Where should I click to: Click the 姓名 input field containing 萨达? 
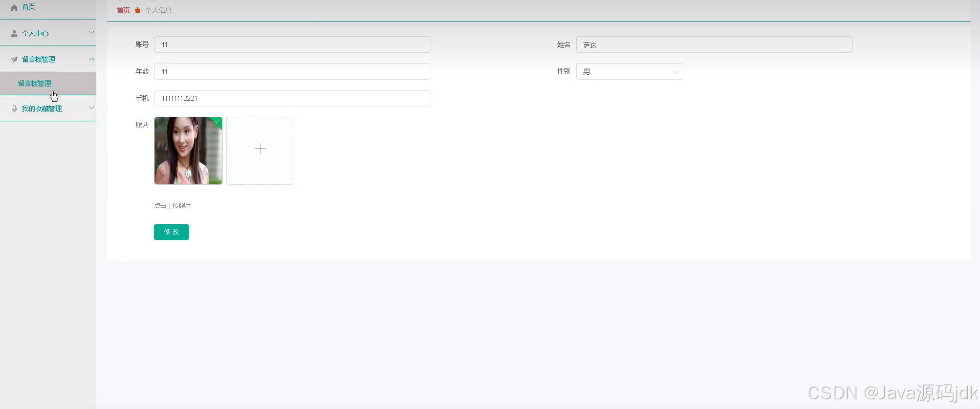[x=714, y=45]
